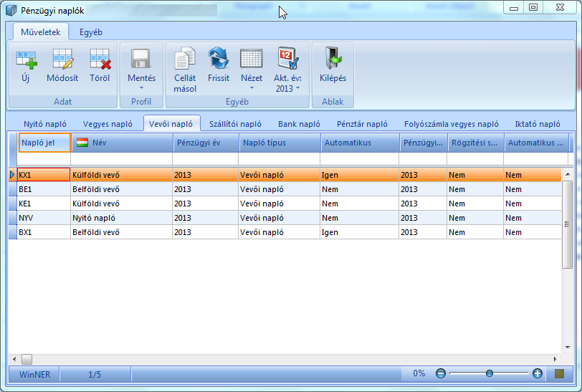
Task: Click the vertical scrollbar down arrow
Action: (568, 348)
